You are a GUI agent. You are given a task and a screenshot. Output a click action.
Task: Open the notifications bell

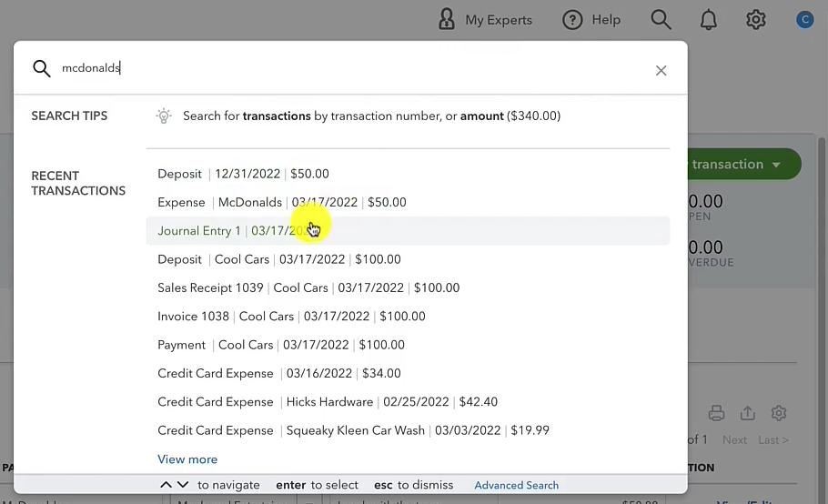[708, 20]
